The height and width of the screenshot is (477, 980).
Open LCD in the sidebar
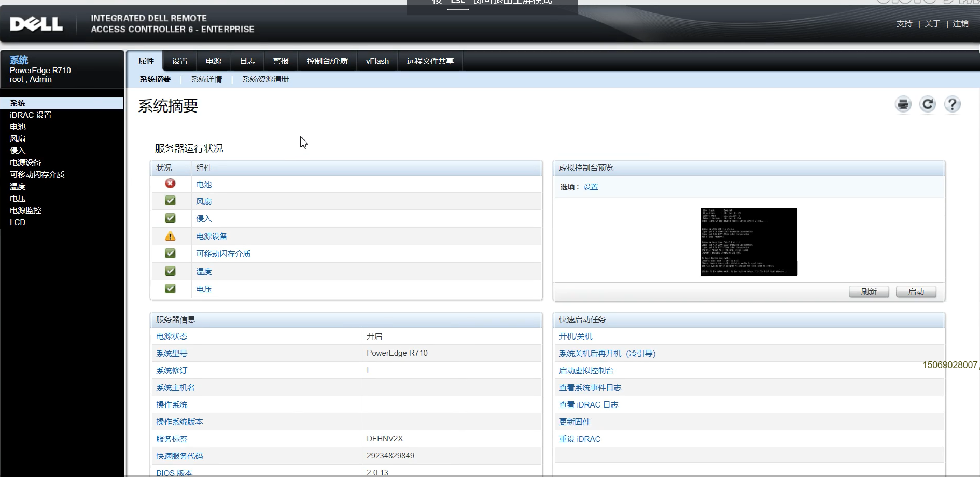(18, 222)
